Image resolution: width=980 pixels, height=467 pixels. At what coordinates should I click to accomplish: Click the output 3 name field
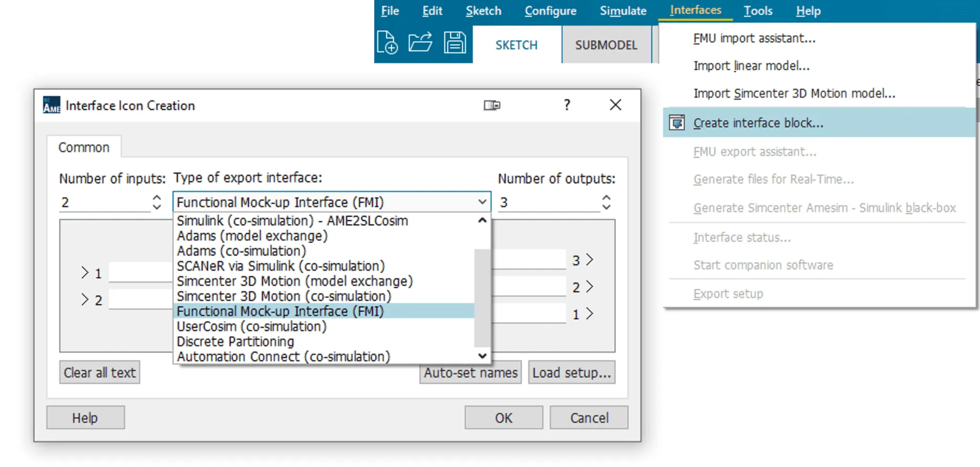coord(529,259)
